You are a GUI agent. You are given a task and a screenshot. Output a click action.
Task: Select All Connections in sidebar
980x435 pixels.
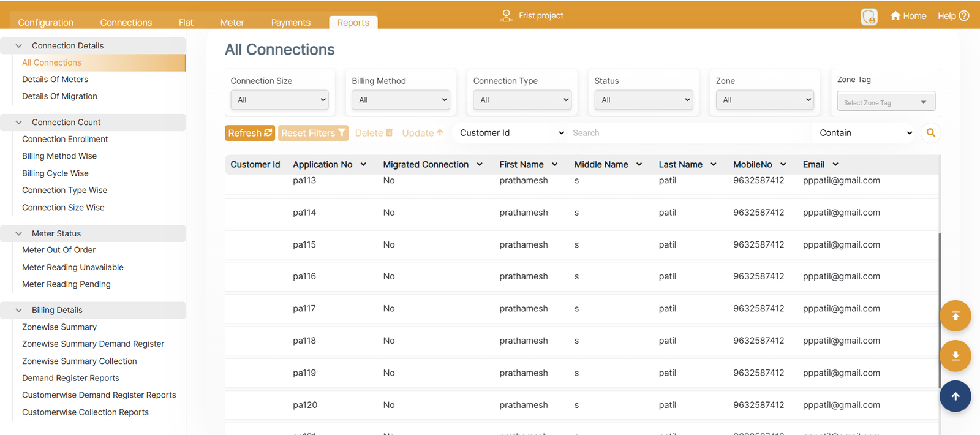(51, 62)
